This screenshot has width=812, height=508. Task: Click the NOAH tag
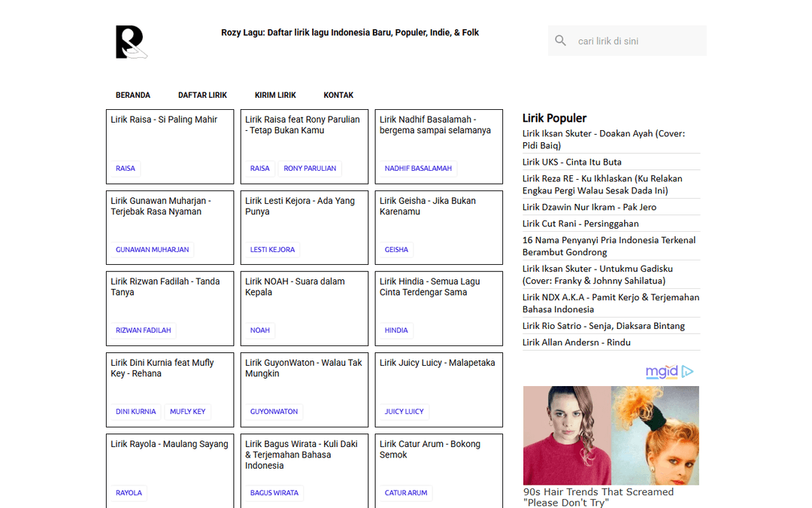[260, 330]
